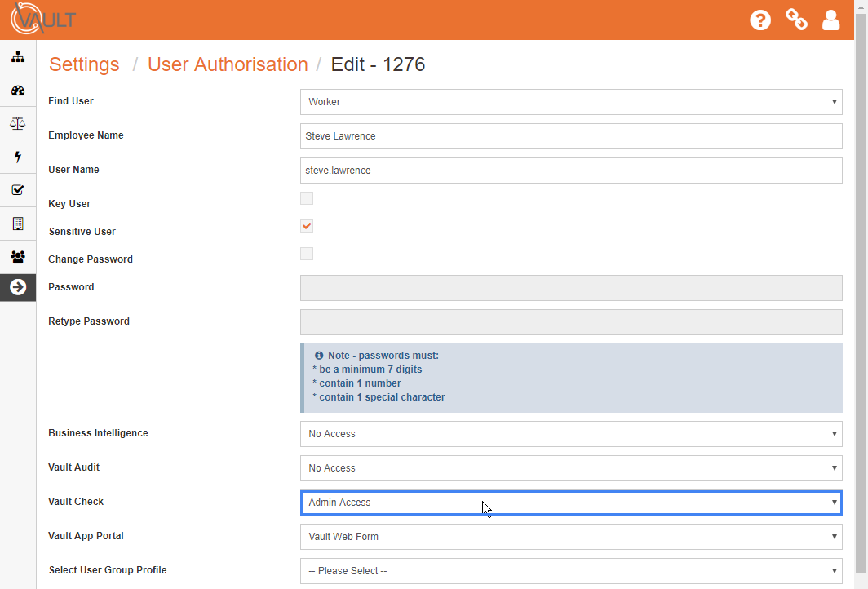Click the link chain icon in header

[795, 20]
